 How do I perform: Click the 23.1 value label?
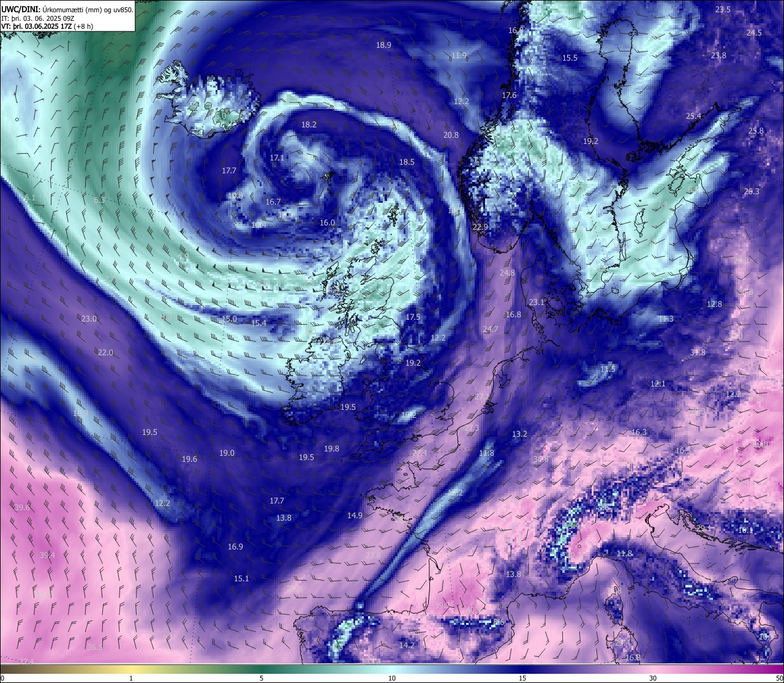tap(537, 302)
